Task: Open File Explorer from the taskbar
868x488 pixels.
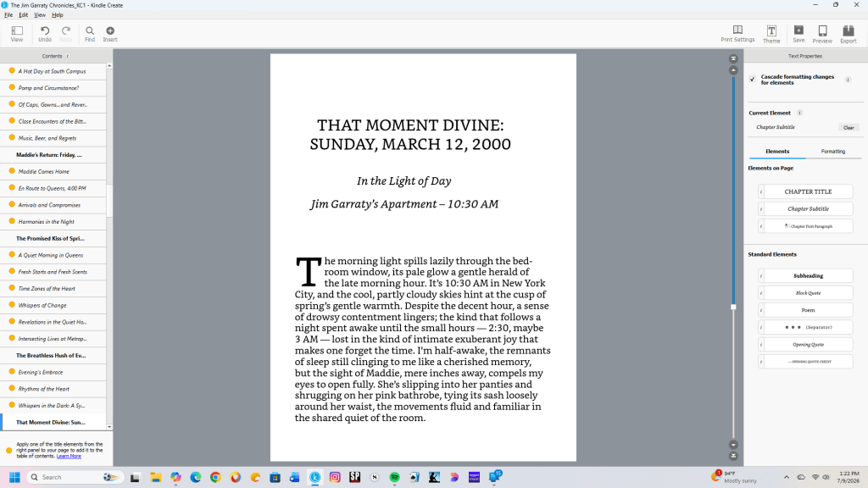Action: [156, 477]
